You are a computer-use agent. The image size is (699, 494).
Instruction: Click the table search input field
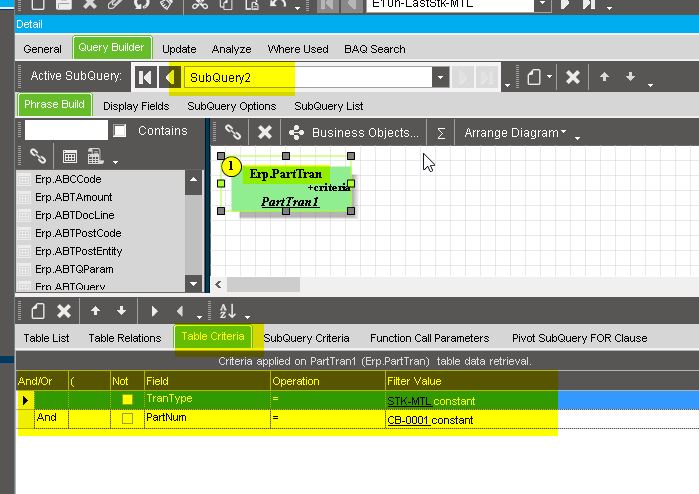coord(66,131)
